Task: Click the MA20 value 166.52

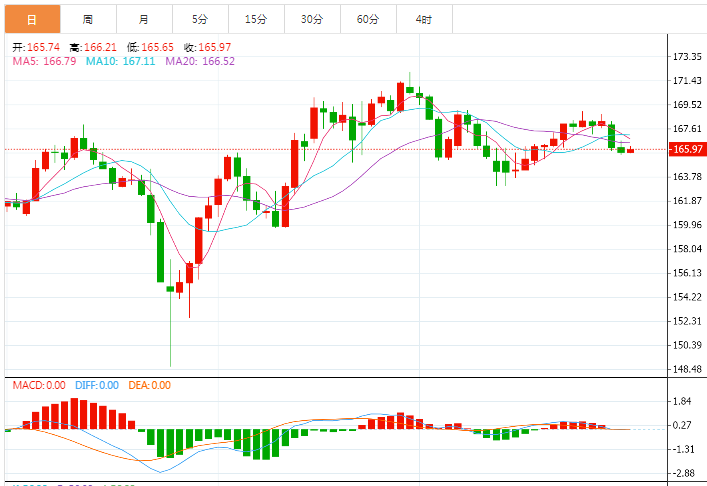Action: click(218, 61)
